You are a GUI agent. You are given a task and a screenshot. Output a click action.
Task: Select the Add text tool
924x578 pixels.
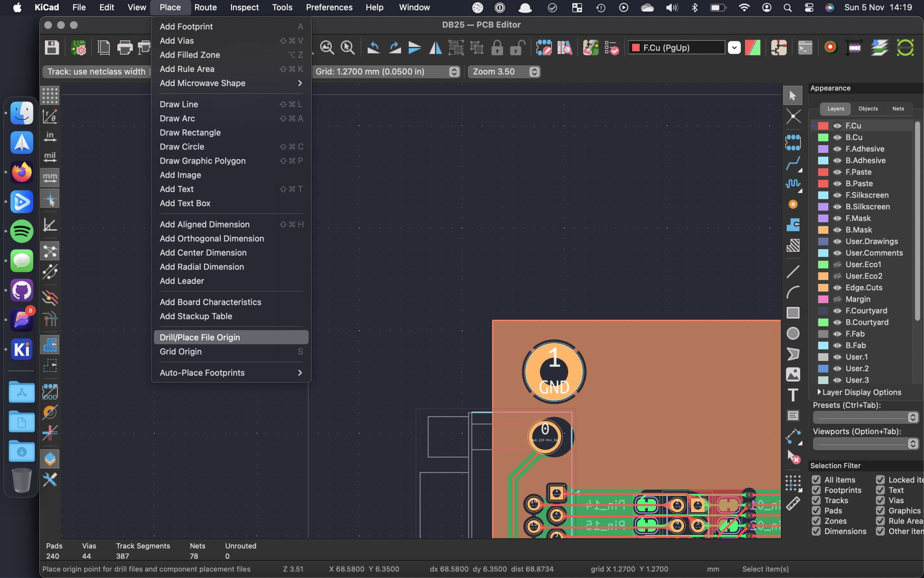click(793, 395)
